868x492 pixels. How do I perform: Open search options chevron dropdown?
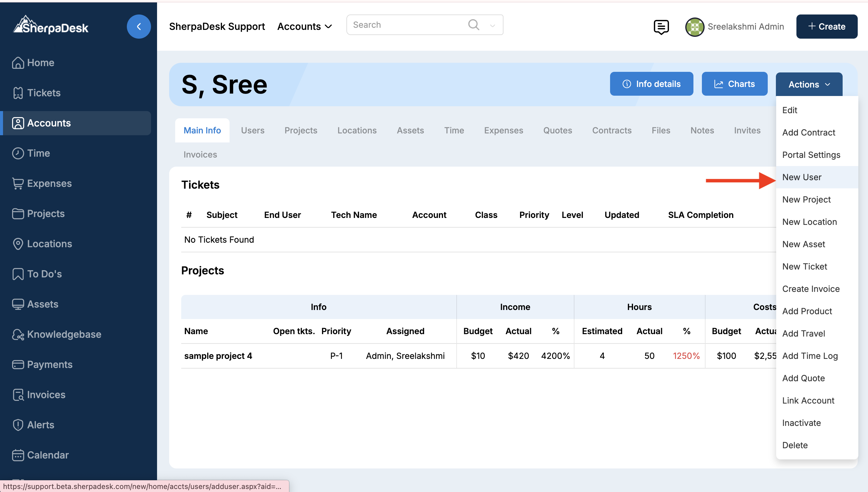click(493, 25)
